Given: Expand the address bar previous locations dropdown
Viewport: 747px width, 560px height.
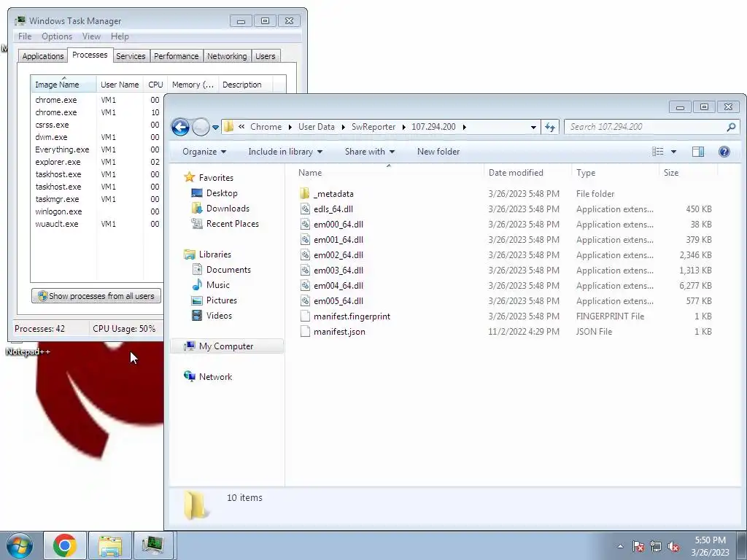Looking at the screenshot, I should [533, 127].
